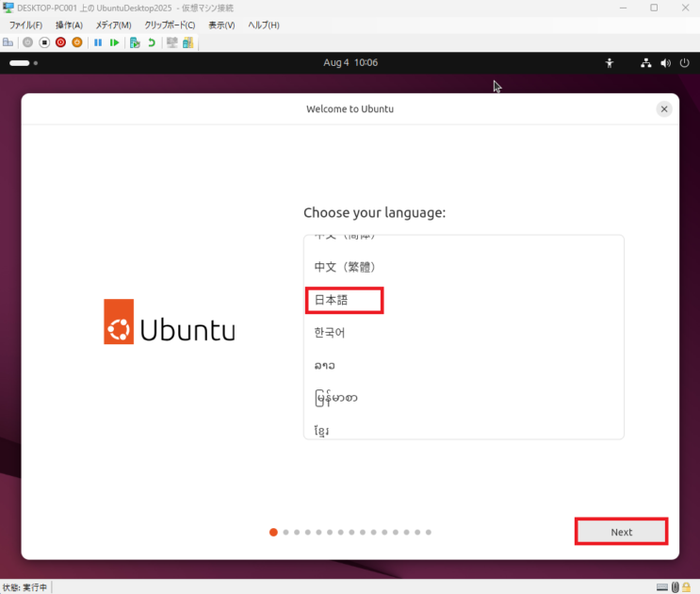Click the grey Start VM toolbar icon

27,42
